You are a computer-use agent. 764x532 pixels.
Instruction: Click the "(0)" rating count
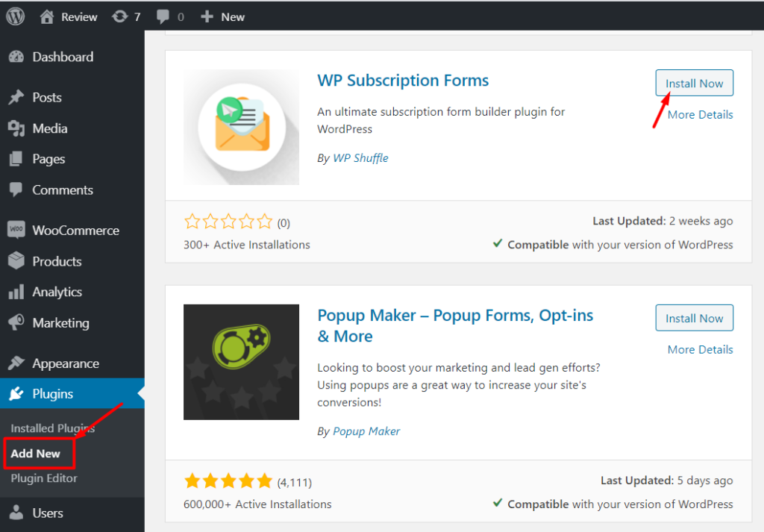click(284, 223)
